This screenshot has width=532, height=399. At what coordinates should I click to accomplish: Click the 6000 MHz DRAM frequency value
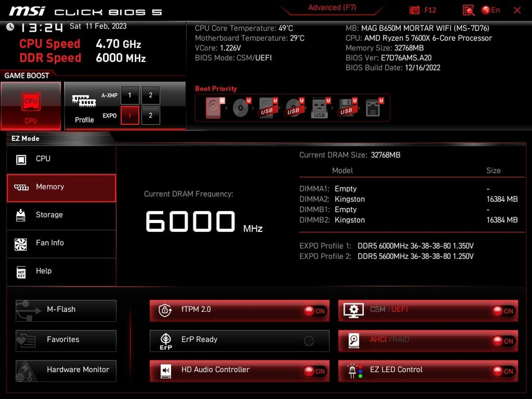pyautogui.click(x=204, y=222)
